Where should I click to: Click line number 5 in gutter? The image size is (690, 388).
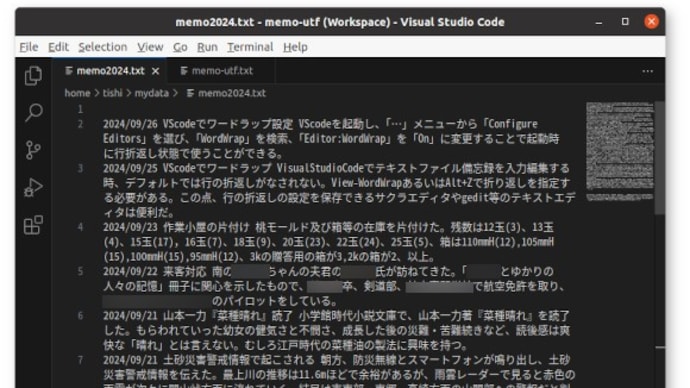point(80,271)
